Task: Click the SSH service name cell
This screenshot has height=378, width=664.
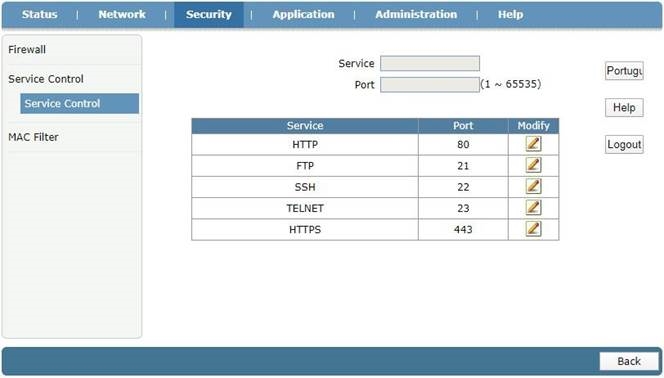Action: (305, 187)
